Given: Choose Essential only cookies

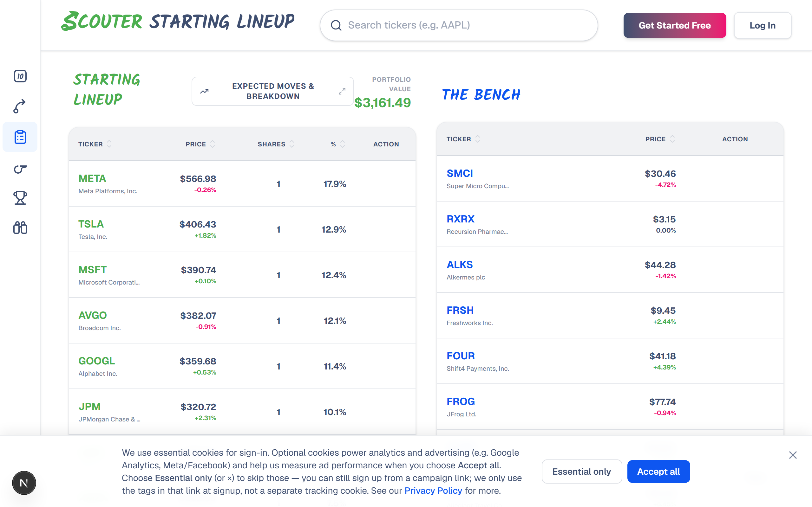Looking at the screenshot, I should tap(581, 472).
